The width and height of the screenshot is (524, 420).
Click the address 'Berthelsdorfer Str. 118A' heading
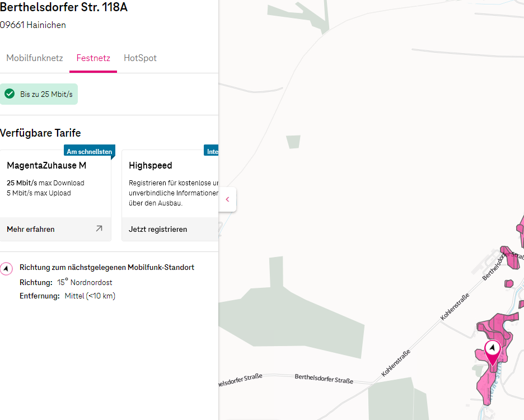point(64,7)
